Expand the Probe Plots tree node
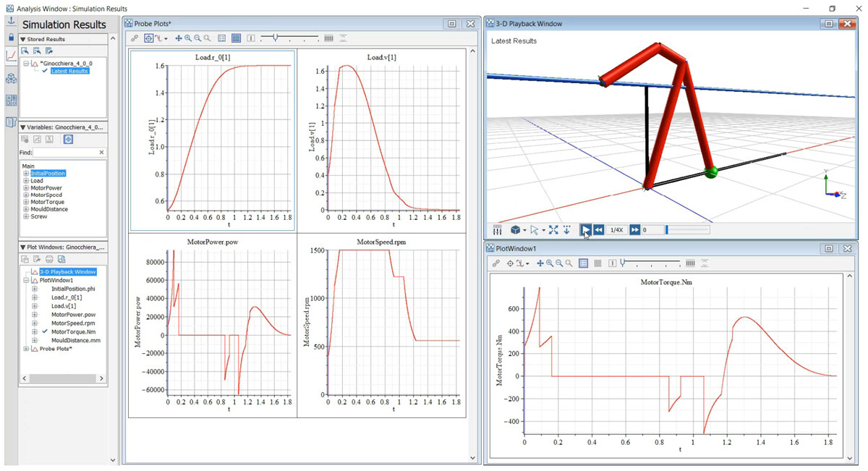Viewport: 868px width, 471px height. click(27, 349)
